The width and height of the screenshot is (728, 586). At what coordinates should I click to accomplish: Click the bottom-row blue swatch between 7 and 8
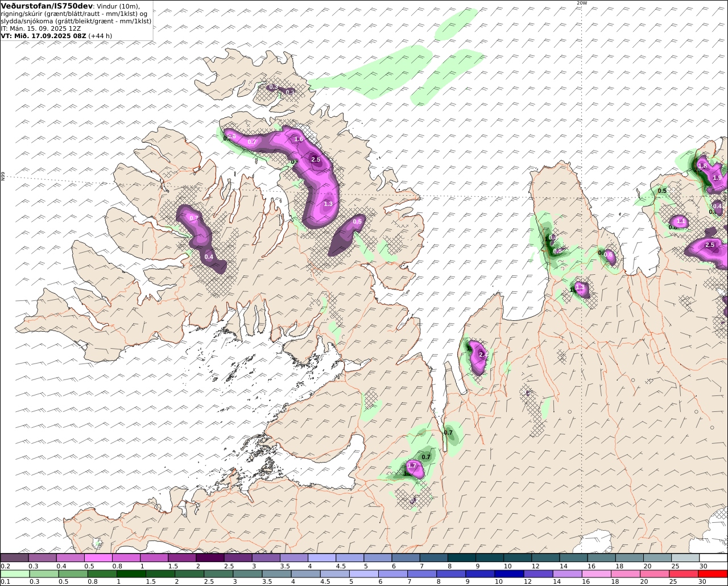click(423, 574)
